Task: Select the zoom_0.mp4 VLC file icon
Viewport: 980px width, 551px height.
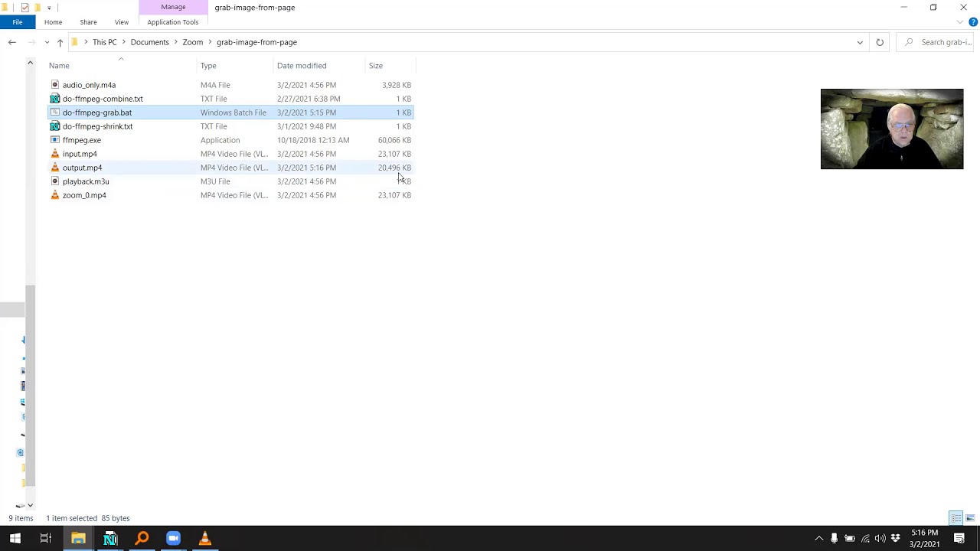Action: pyautogui.click(x=54, y=195)
